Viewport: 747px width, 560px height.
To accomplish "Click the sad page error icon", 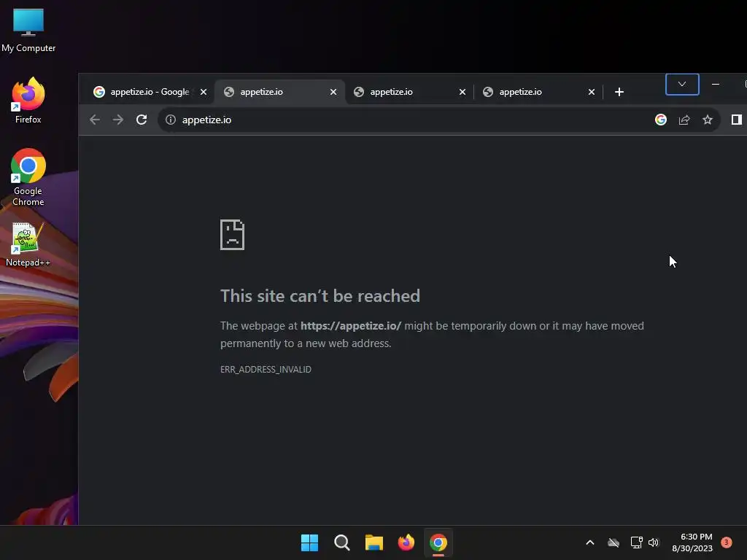I will pyautogui.click(x=233, y=235).
